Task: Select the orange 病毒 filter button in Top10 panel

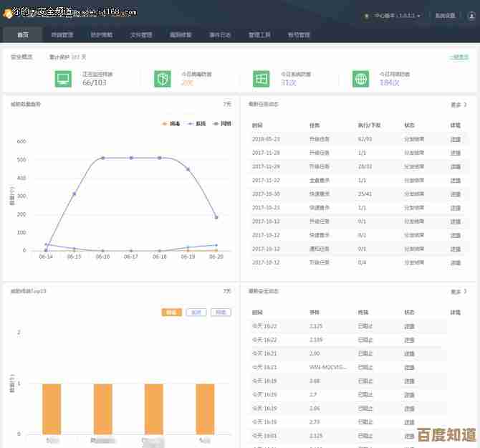Action: click(171, 313)
